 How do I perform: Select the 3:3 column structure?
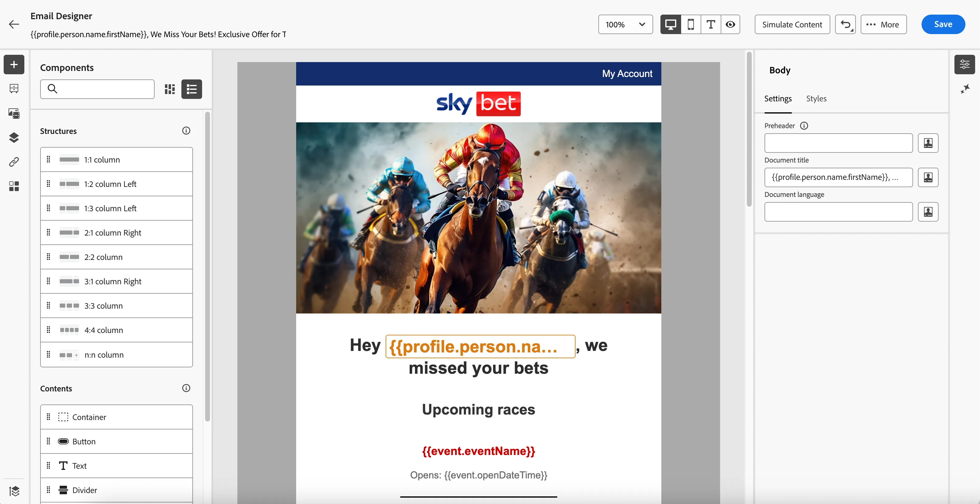116,306
